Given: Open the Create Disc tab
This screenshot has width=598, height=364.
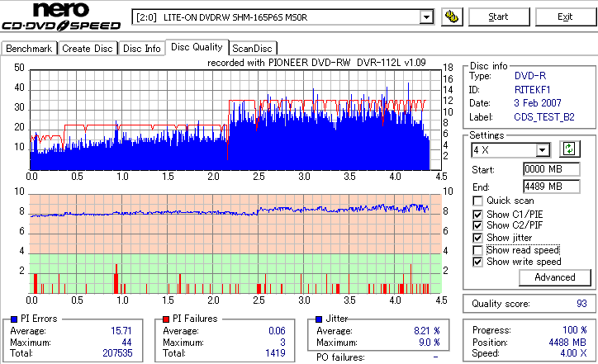Looking at the screenshot, I should point(88,49).
